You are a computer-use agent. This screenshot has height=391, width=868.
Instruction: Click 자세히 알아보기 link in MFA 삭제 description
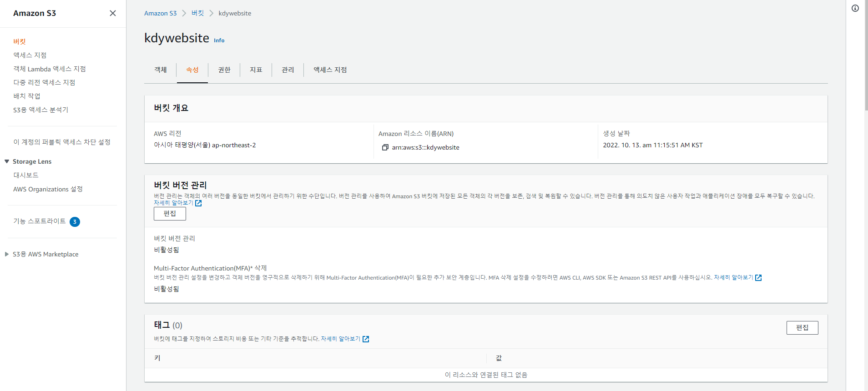click(733, 277)
